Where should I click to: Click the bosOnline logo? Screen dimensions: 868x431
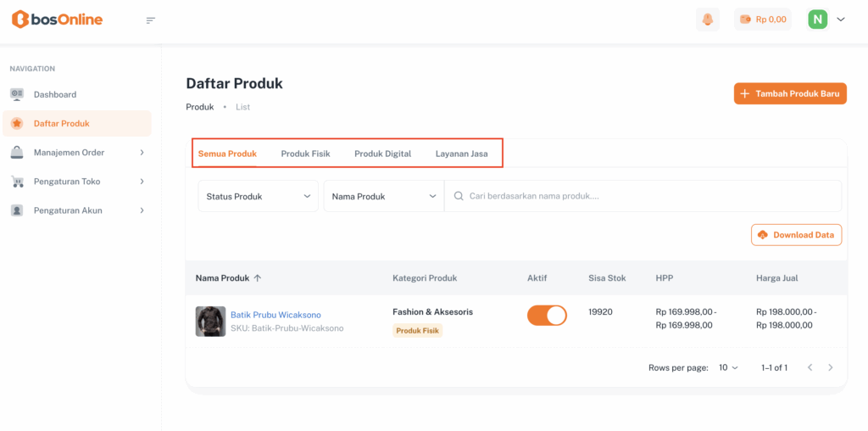tap(57, 19)
